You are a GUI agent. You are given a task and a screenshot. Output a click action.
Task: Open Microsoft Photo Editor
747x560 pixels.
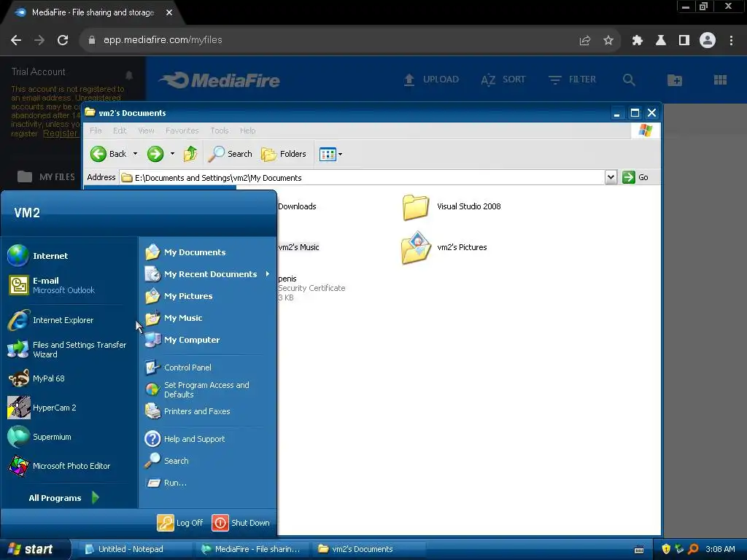click(x=59, y=466)
